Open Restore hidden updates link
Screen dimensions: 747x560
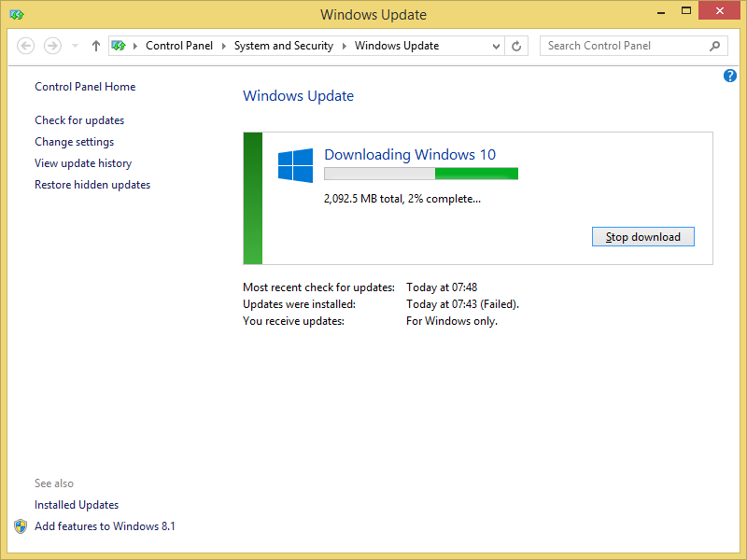(92, 185)
